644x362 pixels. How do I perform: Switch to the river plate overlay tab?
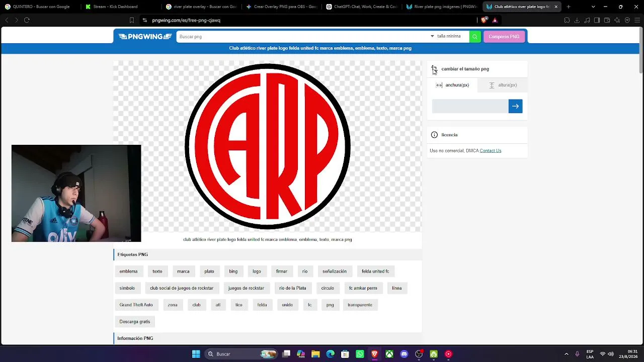(201, 7)
